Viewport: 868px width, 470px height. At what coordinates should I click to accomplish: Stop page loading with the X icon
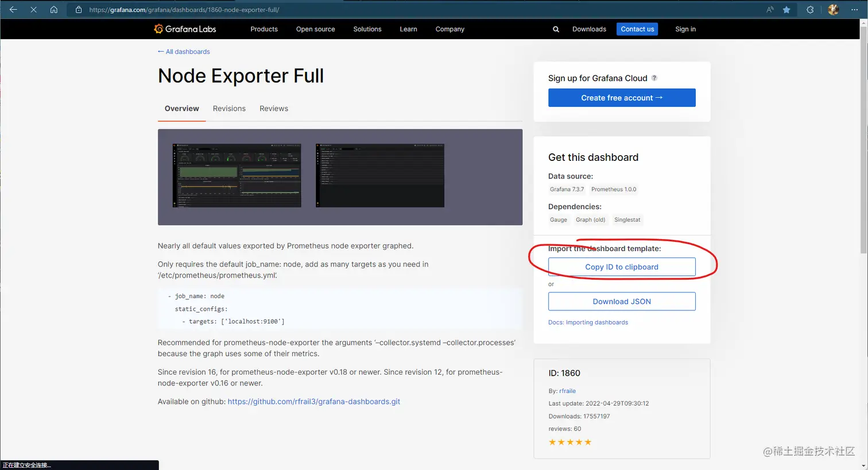33,10
